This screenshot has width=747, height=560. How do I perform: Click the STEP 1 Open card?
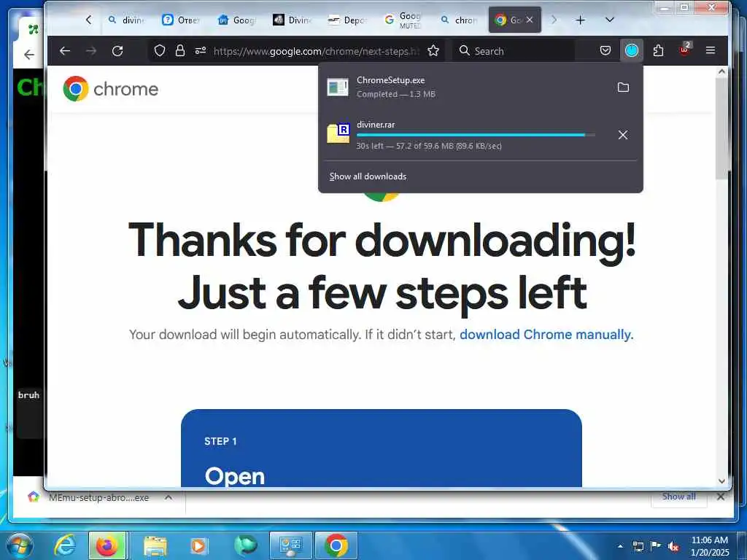(381, 448)
